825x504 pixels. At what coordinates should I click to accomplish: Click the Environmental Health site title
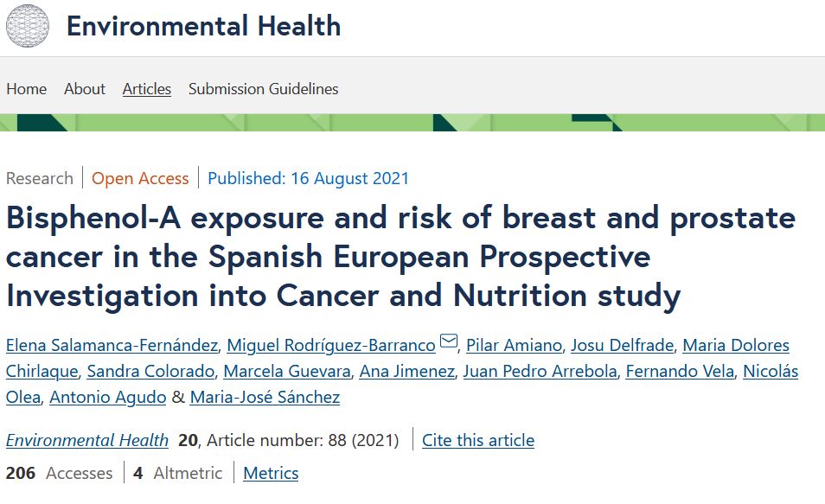(203, 26)
